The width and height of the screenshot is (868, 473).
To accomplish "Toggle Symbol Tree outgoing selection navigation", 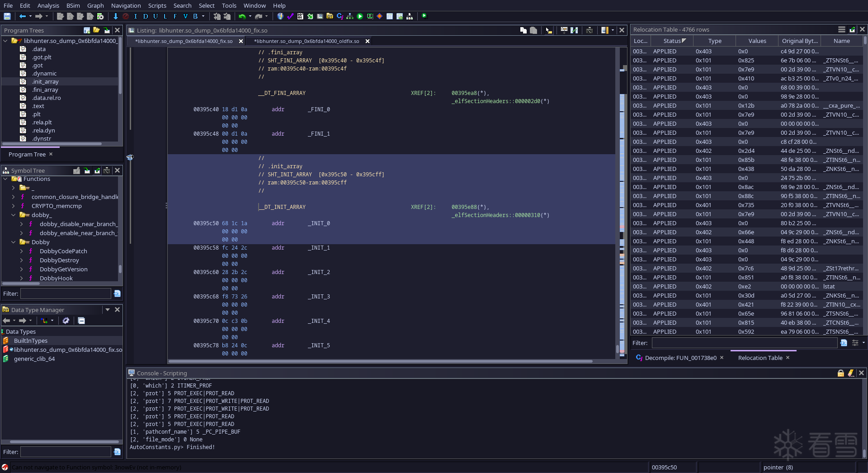I will [97, 170].
